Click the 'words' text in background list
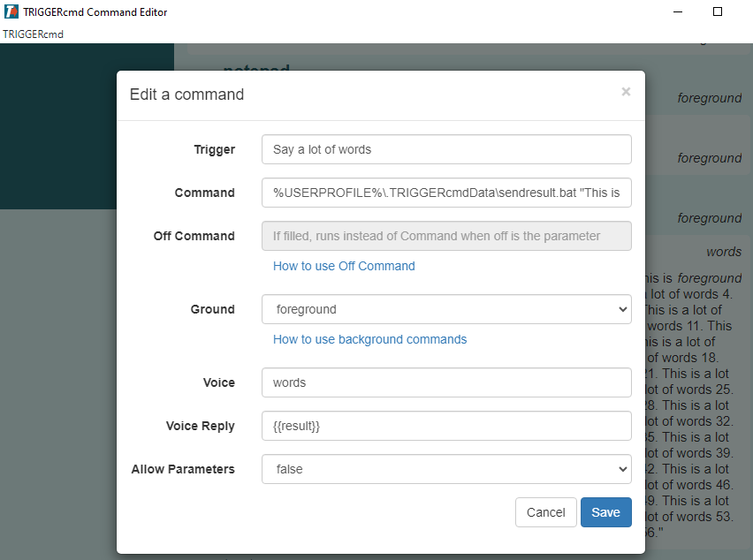The height and width of the screenshot is (560, 753). click(724, 252)
